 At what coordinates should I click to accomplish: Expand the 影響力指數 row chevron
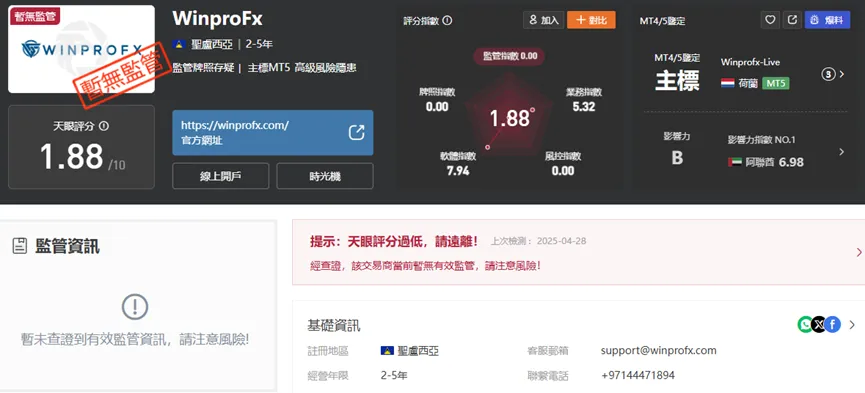pos(842,151)
